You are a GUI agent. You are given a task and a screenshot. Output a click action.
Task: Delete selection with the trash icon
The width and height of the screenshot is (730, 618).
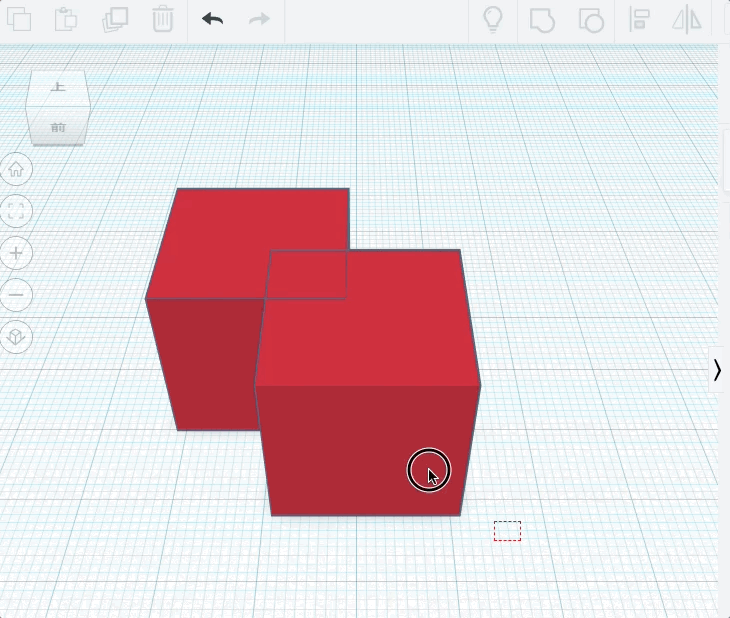click(x=162, y=20)
